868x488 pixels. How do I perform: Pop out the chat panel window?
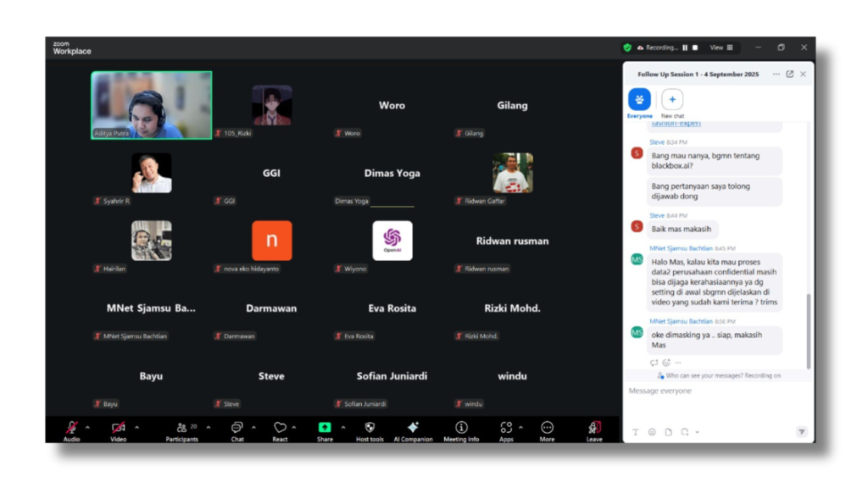tap(789, 75)
